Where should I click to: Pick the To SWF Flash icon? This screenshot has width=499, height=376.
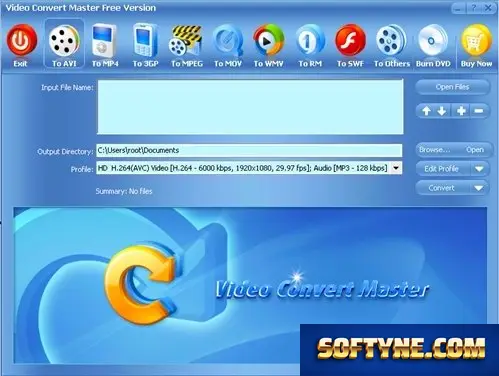(350, 41)
